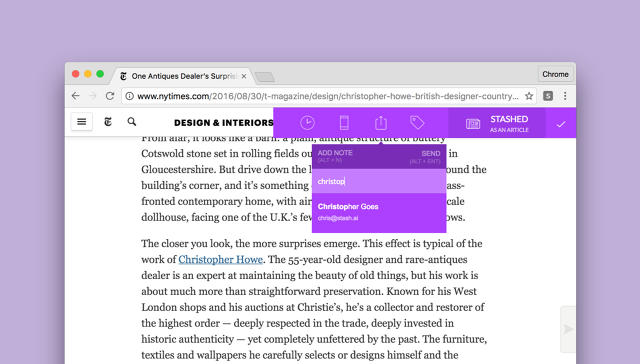Click the phone device icon in Stash bar
Screen dimensions: 640x364
click(344, 123)
